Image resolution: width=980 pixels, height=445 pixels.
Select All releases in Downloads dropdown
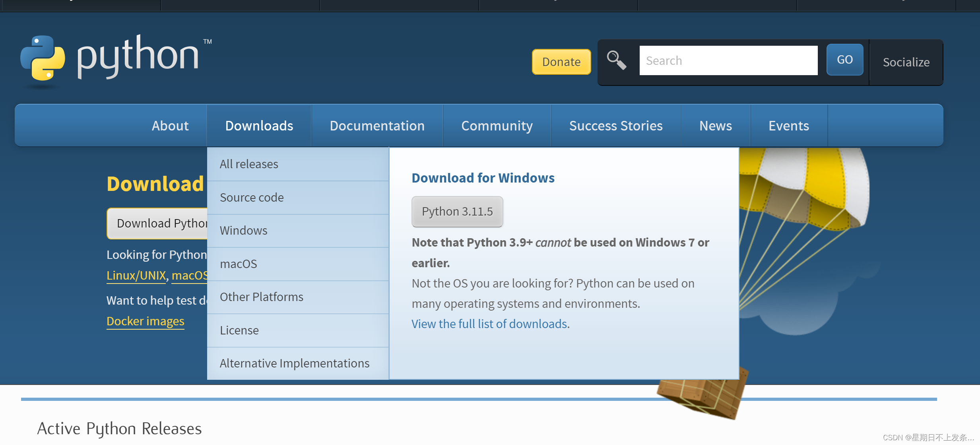298,164
